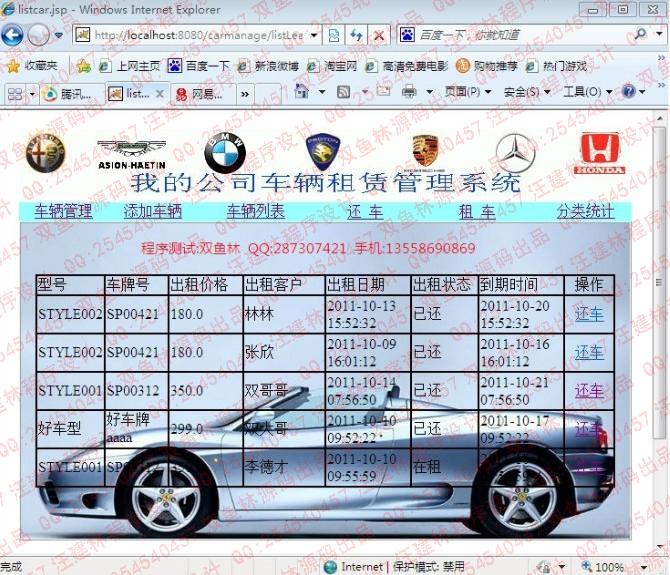The image size is (670, 575).
Task: Open the 收藏夹 favorites star button
Action: point(32,66)
